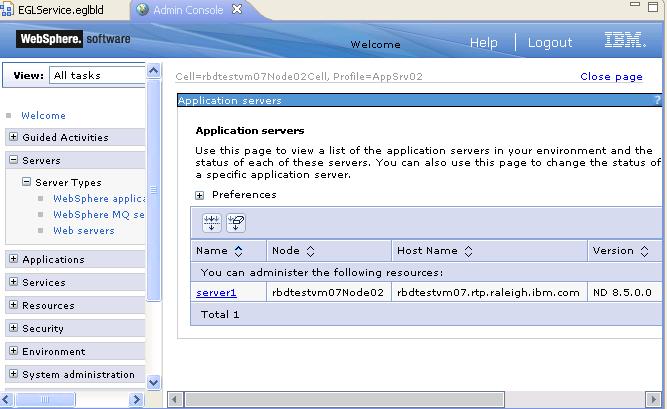This screenshot has width=667, height=409.
Task: Click the EGLService.eglbld tab file icon
Action: [x=7, y=9]
